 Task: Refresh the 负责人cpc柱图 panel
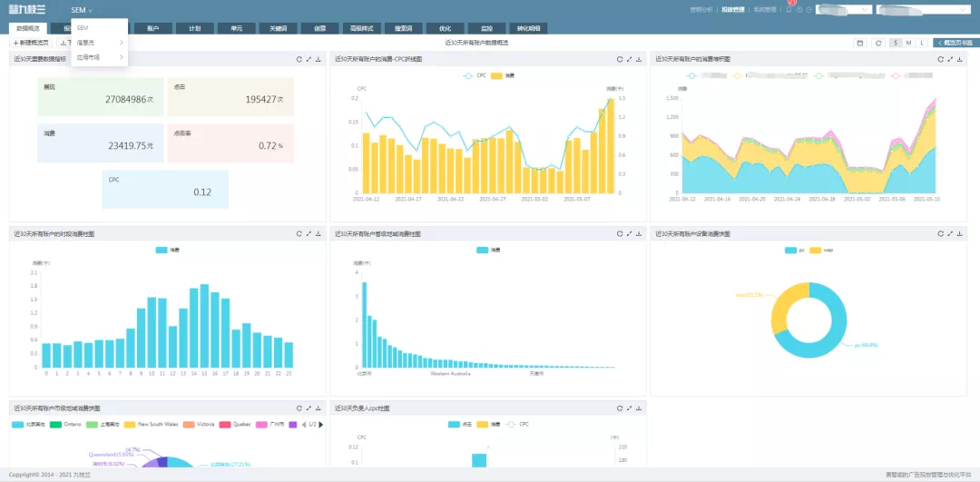[620, 408]
